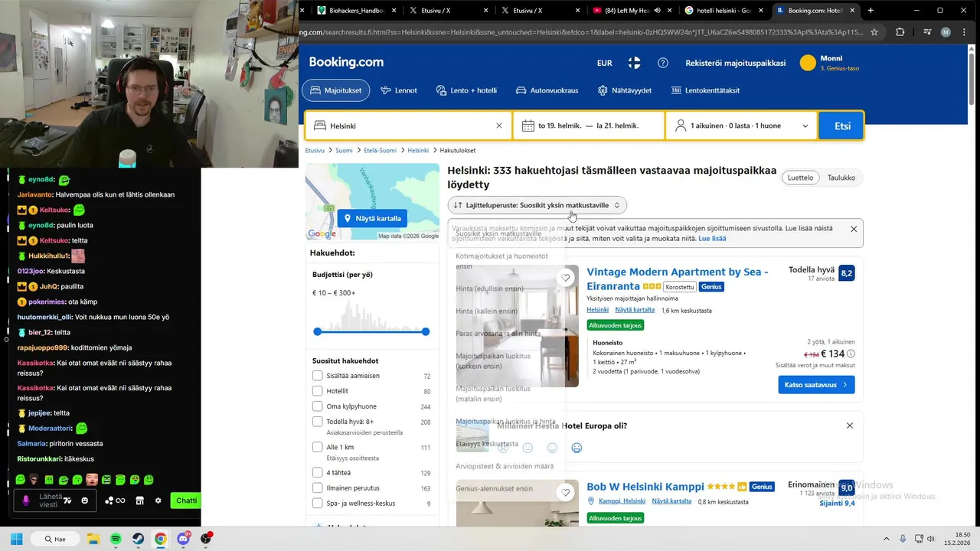Open Chrome media controls icon
Screen dimensions: 980x551
(927, 32)
